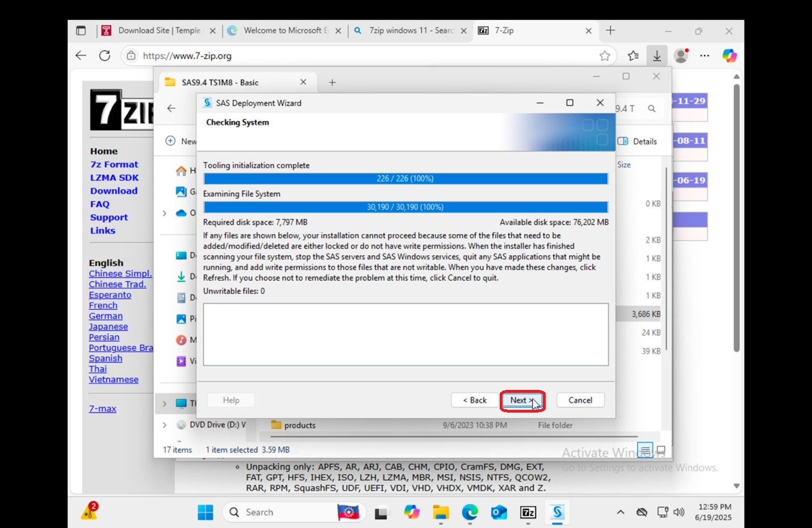The image size is (812, 528).
Task: Refresh the browser page
Action: [104, 56]
